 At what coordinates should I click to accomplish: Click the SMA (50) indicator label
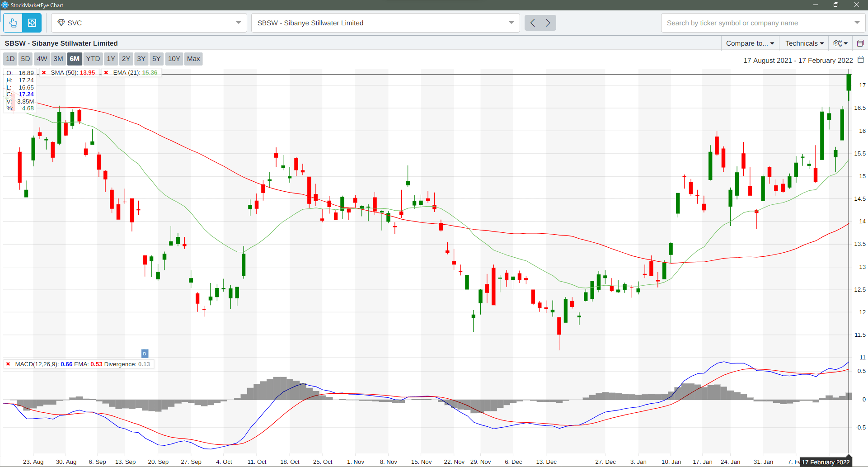73,72
